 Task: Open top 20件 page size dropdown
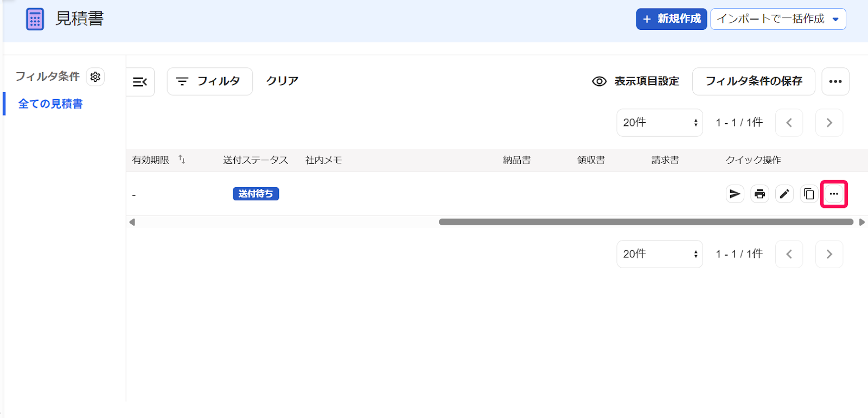660,123
